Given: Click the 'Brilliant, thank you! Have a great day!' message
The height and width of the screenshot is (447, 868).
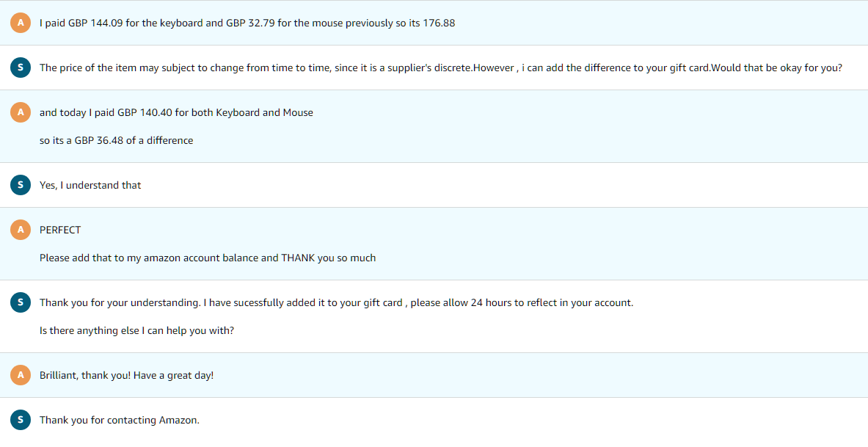Looking at the screenshot, I should click(x=126, y=376).
